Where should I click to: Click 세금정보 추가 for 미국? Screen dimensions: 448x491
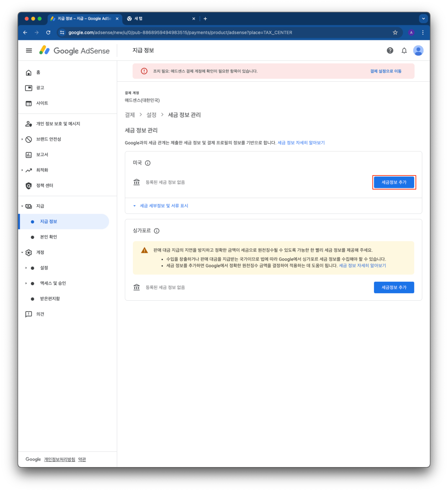pyautogui.click(x=394, y=182)
